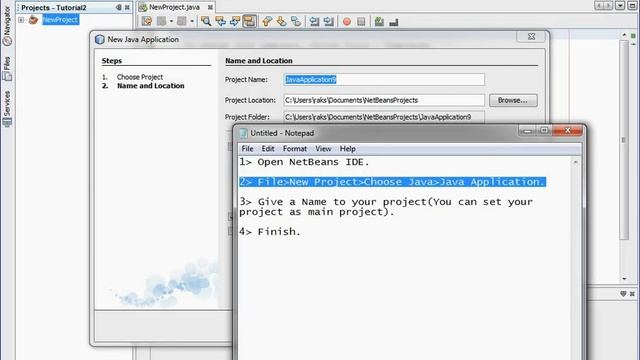
Task: Click the greyed Back navigation icon
Action: pos(162,21)
